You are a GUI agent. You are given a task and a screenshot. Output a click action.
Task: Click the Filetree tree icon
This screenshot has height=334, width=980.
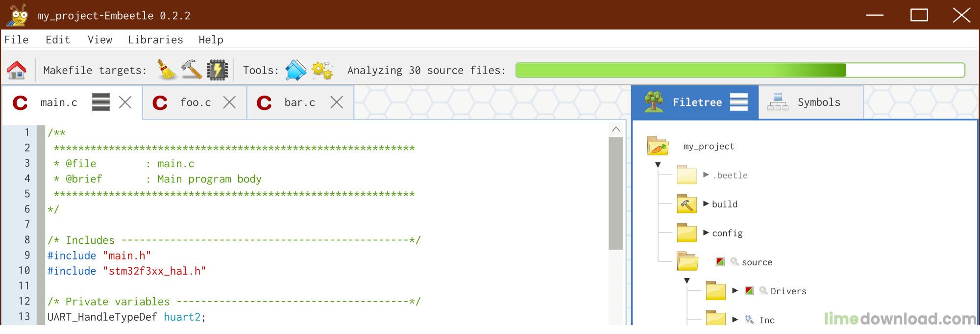pyautogui.click(x=654, y=102)
